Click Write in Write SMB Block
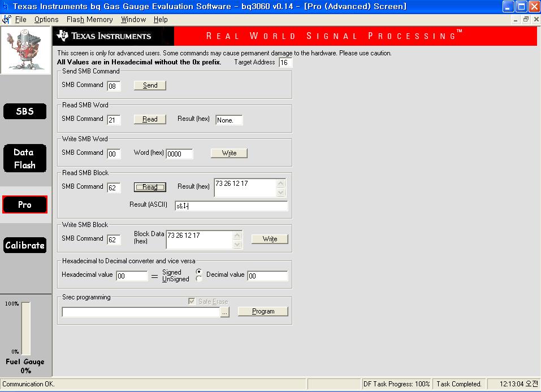This screenshot has width=541, height=392. (x=270, y=239)
